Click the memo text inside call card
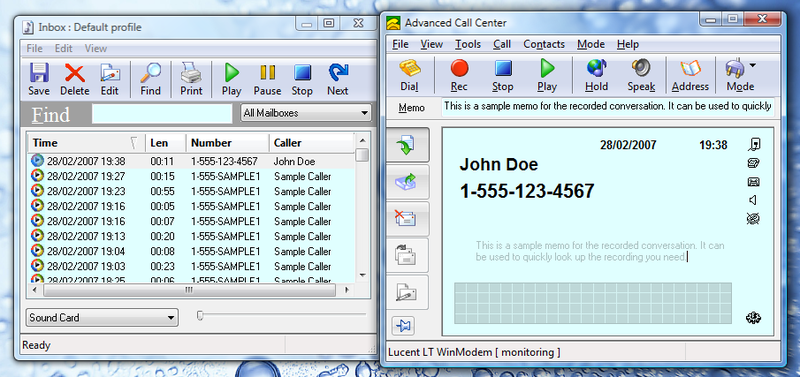The width and height of the screenshot is (800, 377). (600, 252)
